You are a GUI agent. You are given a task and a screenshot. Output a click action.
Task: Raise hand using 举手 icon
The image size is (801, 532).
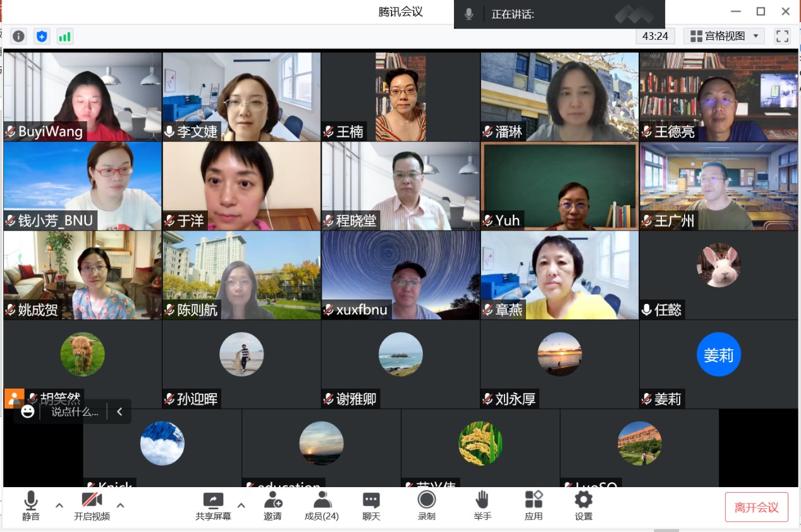(x=482, y=505)
